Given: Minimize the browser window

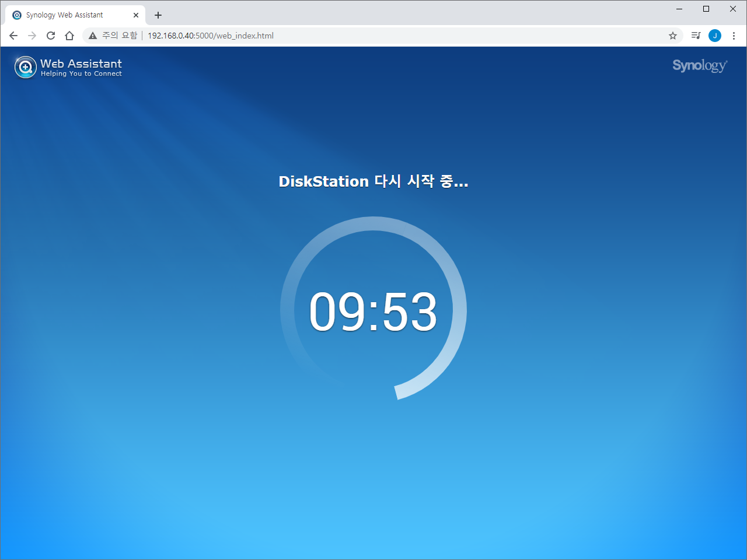Looking at the screenshot, I should [679, 9].
